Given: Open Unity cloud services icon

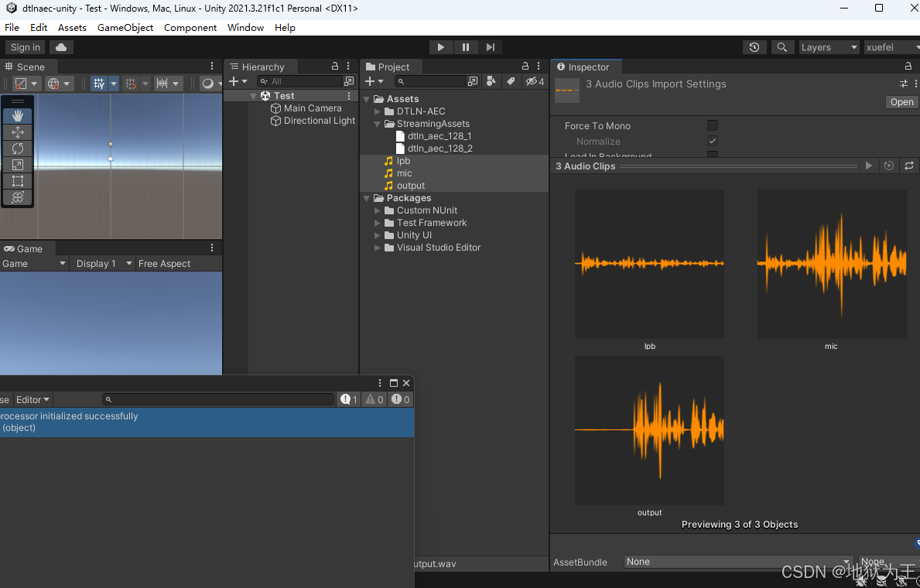Looking at the screenshot, I should pyautogui.click(x=61, y=47).
